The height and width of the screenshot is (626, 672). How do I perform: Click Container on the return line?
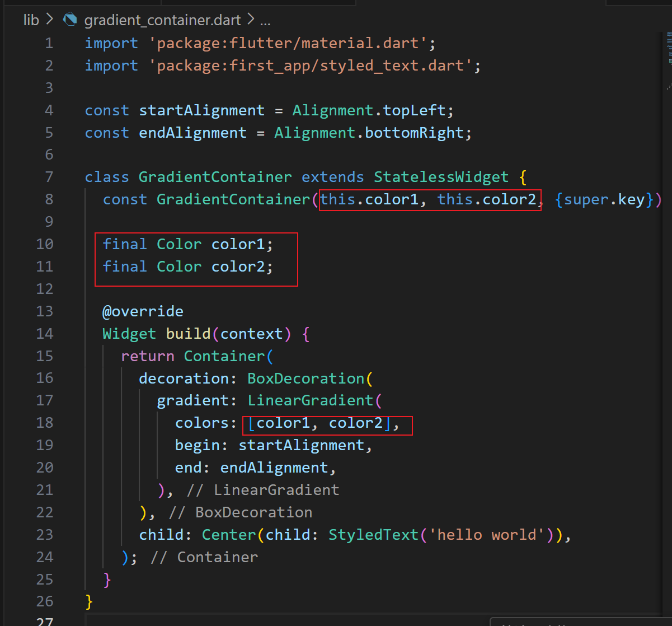pyautogui.click(x=224, y=356)
